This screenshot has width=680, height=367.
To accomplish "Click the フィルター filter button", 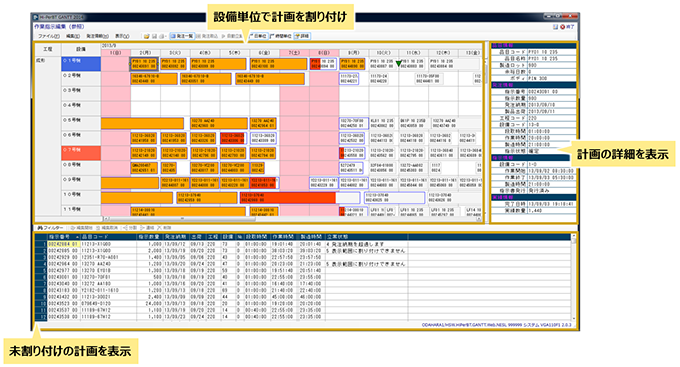I will [x=51, y=228].
